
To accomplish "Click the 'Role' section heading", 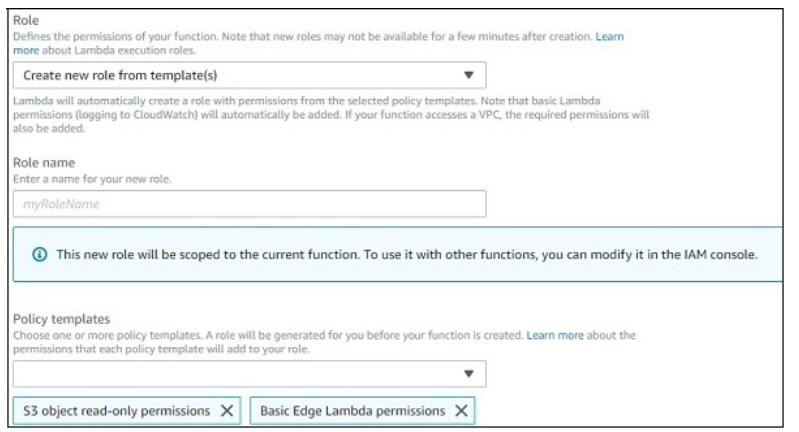I will (27, 19).
